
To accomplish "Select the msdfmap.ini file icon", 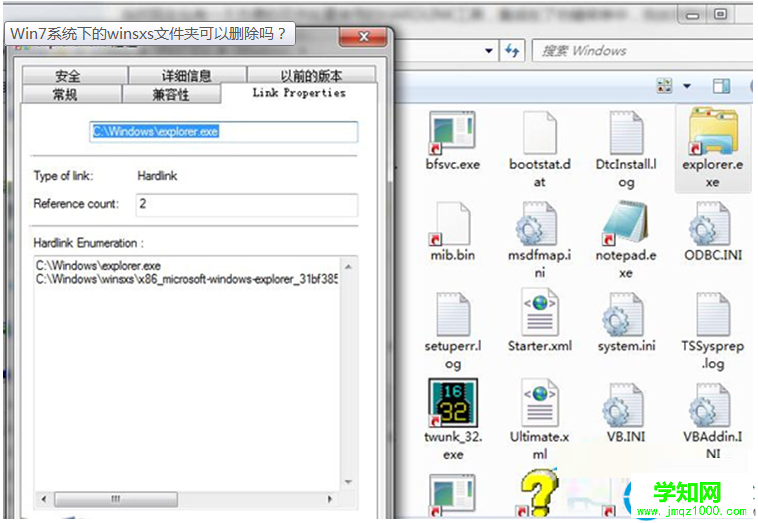I will tap(538, 223).
